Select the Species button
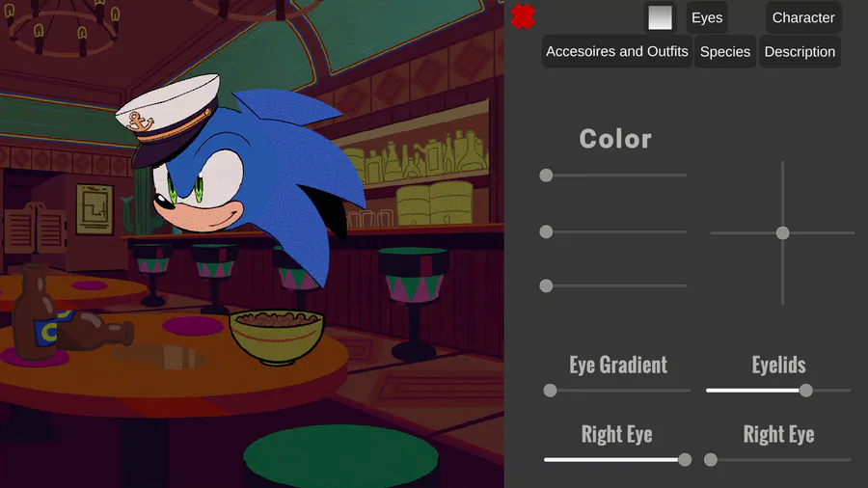 pyautogui.click(x=724, y=51)
